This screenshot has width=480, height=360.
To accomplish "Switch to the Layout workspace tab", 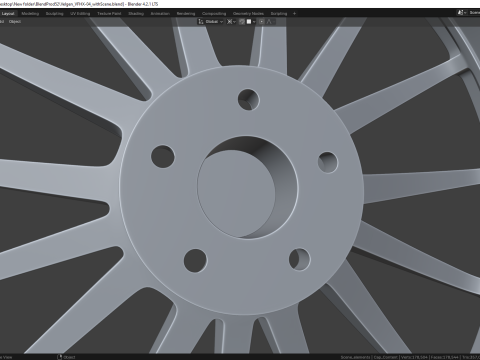I will (8, 14).
